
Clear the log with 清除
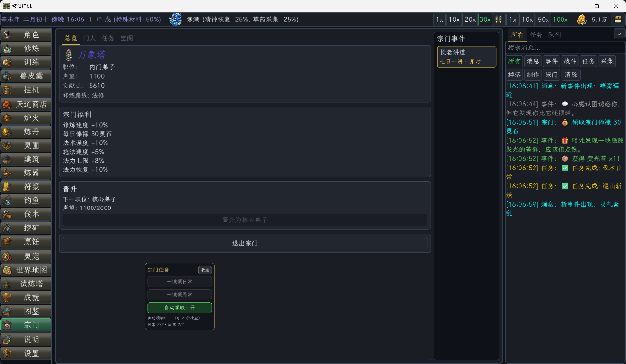tap(571, 75)
